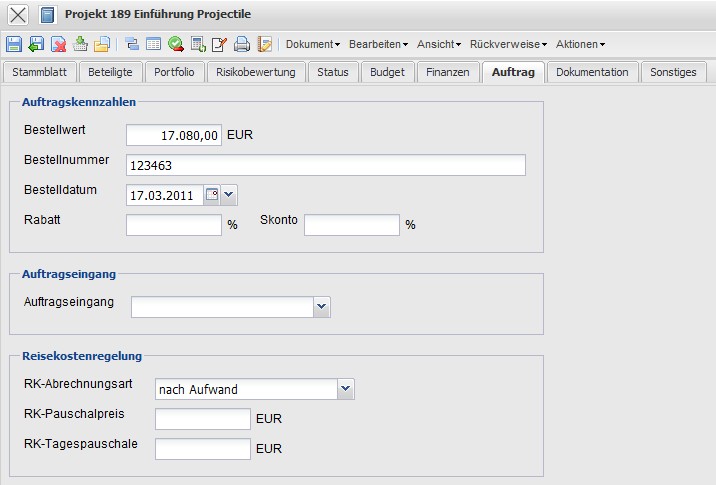Click the printer icon
Viewport: 716px width, 485px height.
241,44
